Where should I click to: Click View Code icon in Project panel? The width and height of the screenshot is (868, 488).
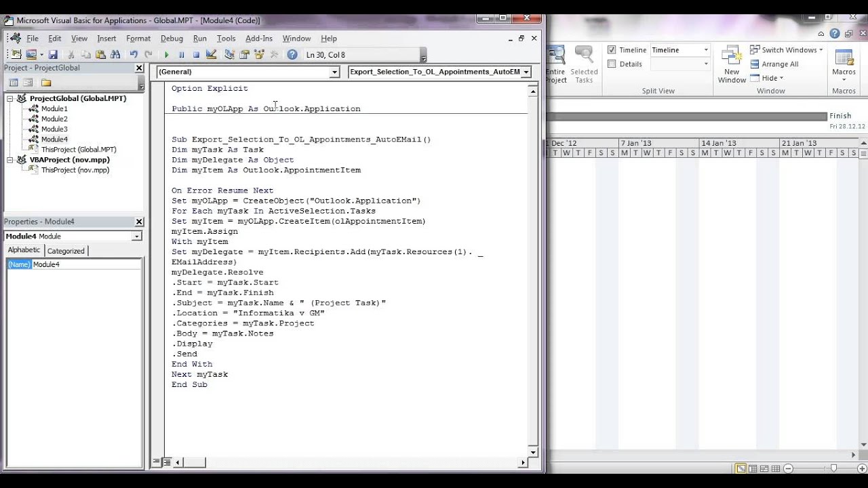tap(14, 83)
